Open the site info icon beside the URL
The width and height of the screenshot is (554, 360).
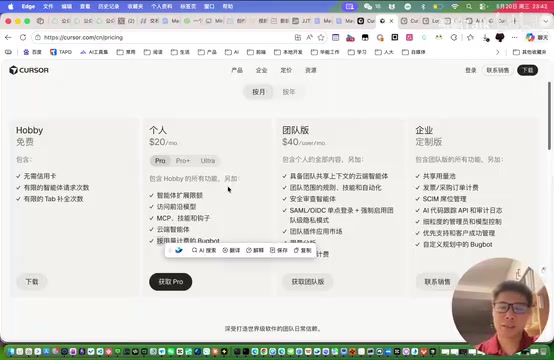[x=38, y=37]
